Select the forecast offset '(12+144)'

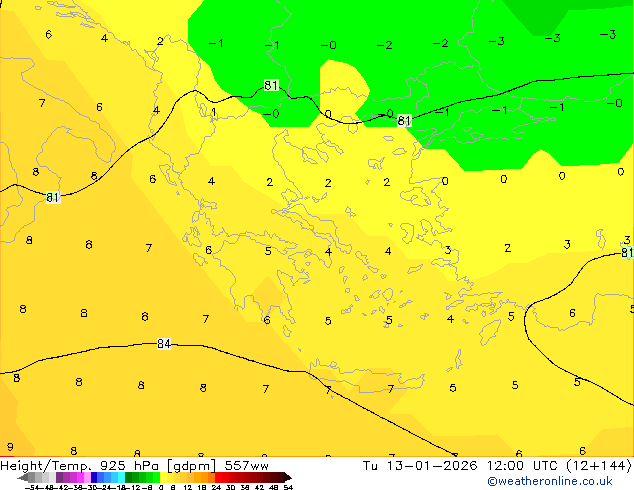click(x=600, y=466)
